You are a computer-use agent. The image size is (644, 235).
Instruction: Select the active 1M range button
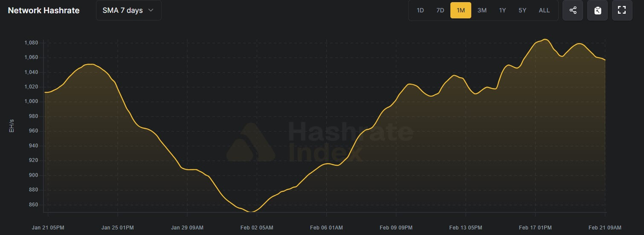coord(461,10)
